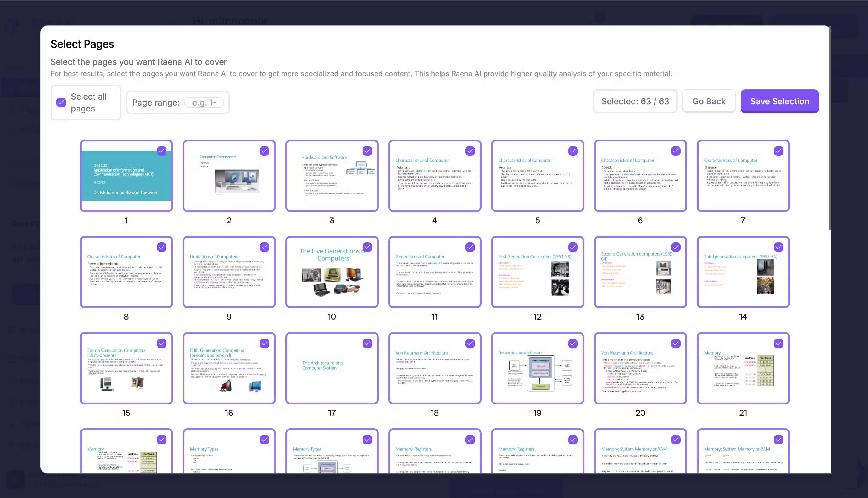Click the Page range input field

[204, 102]
